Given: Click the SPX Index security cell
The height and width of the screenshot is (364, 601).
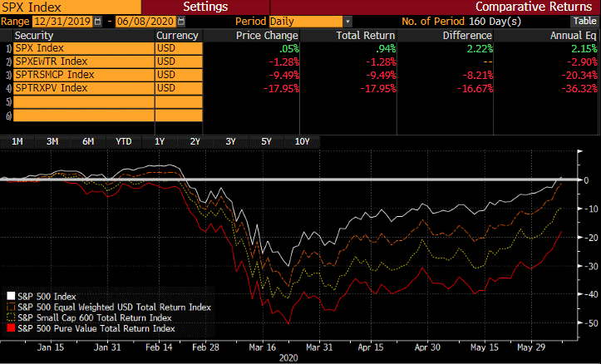Looking at the screenshot, I should [84, 48].
